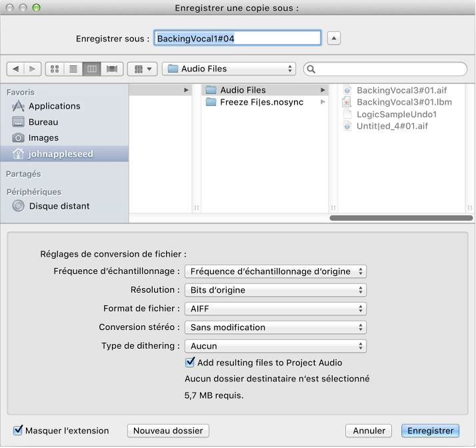Select the Freeze Files.nosync folder
This screenshot has height=448, width=476.
(x=265, y=102)
